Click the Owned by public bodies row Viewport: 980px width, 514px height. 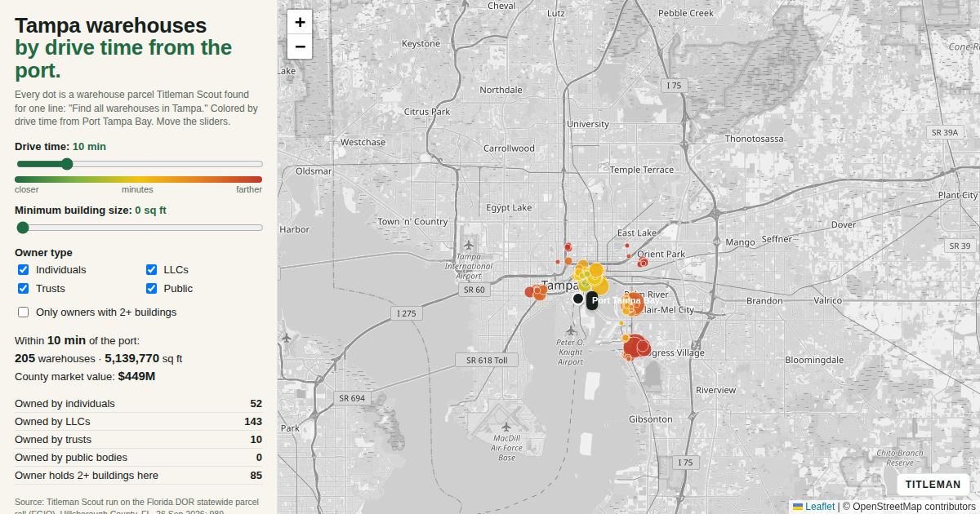139,458
